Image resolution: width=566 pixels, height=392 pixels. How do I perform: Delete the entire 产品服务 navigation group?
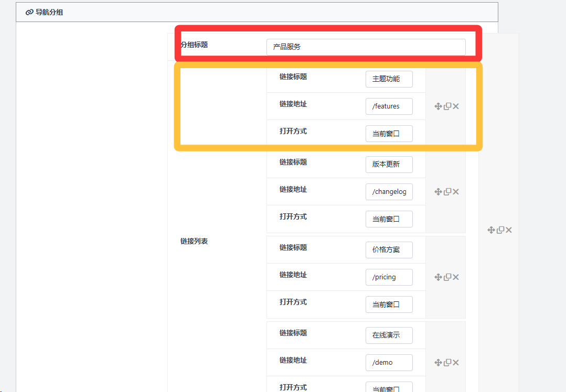coord(509,230)
